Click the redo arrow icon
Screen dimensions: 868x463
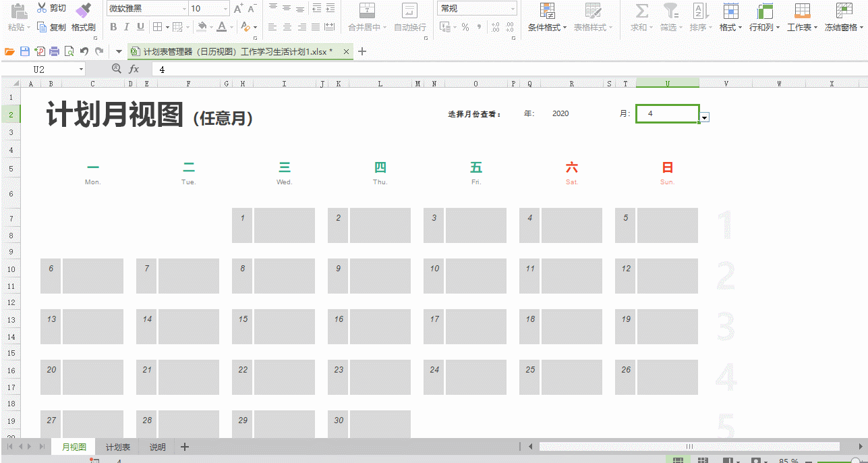click(99, 51)
